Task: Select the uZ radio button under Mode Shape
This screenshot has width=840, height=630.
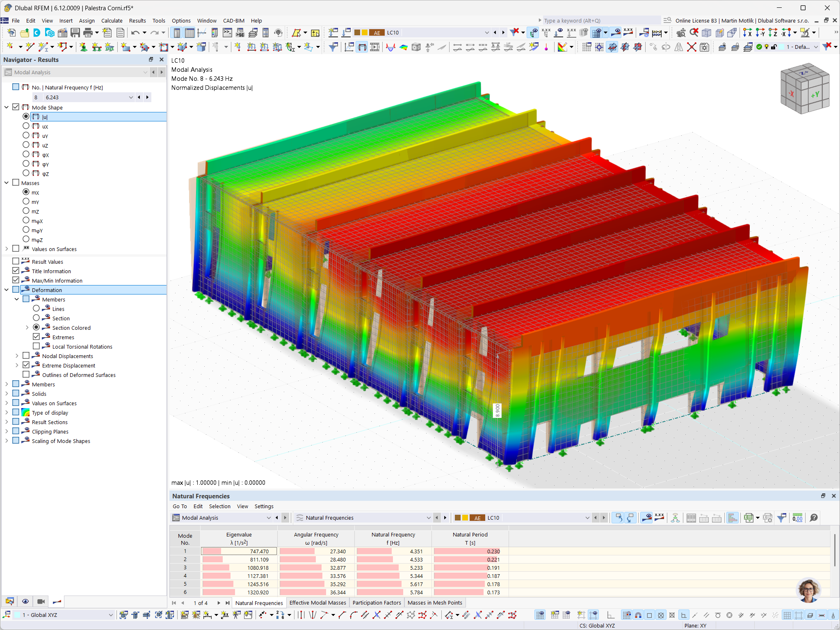Action: tap(26, 145)
